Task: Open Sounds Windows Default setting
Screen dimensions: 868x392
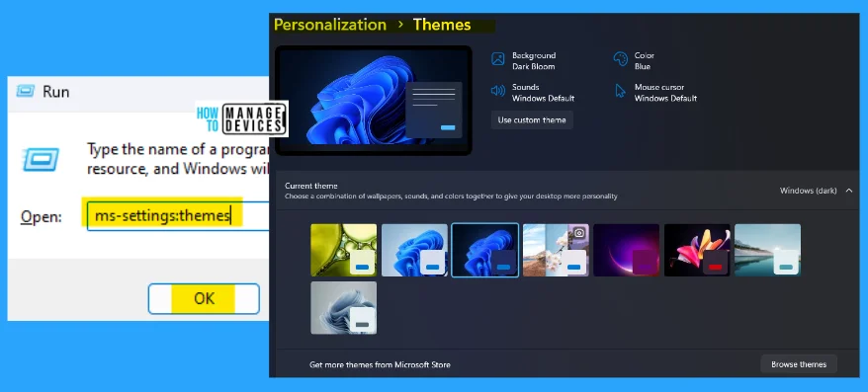Action: pos(533,93)
